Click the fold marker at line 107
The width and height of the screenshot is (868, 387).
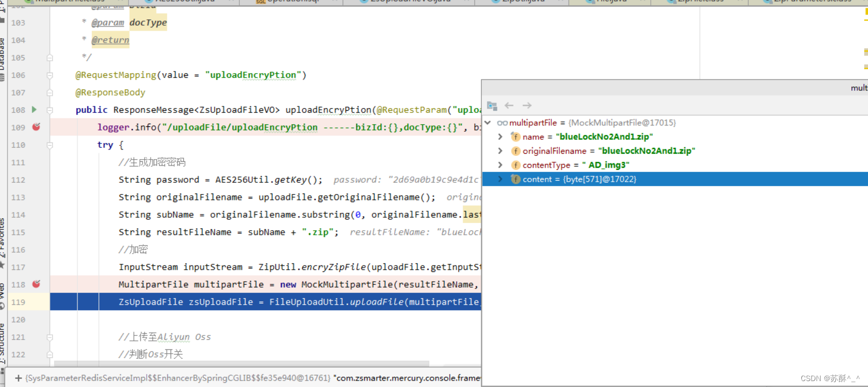pyautogui.click(x=49, y=92)
